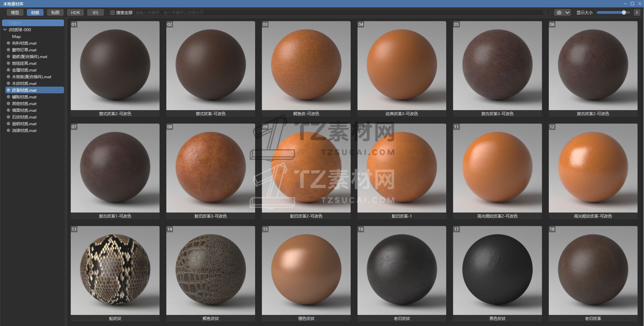The width and height of the screenshot is (644, 326).
Task: Switch to the 模型 tab
Action: click(15, 12)
